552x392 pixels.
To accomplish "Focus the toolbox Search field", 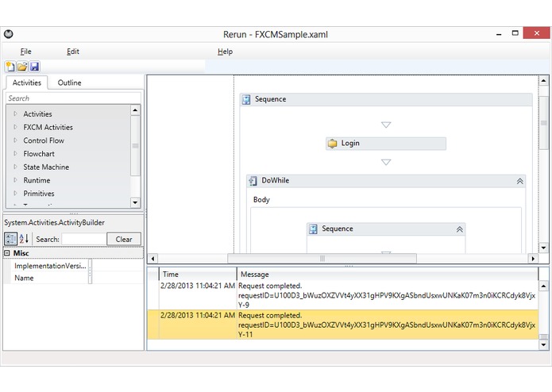I will click(x=73, y=98).
